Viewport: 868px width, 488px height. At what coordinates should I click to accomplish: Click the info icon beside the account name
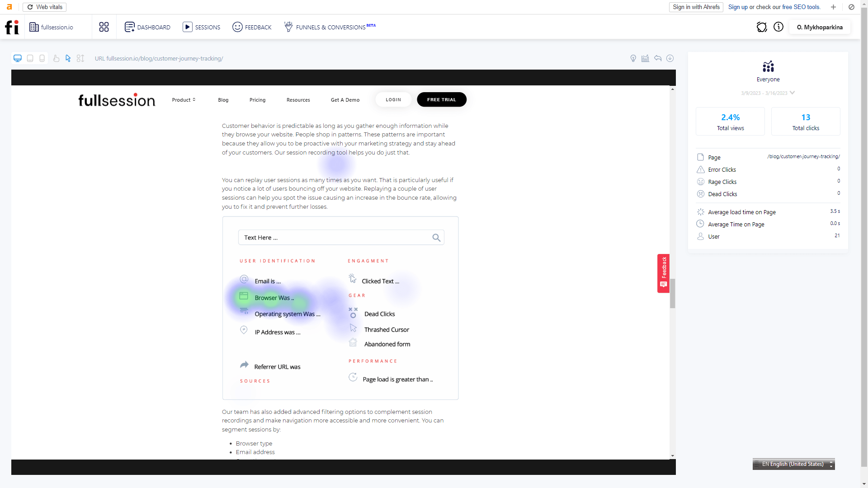click(779, 27)
